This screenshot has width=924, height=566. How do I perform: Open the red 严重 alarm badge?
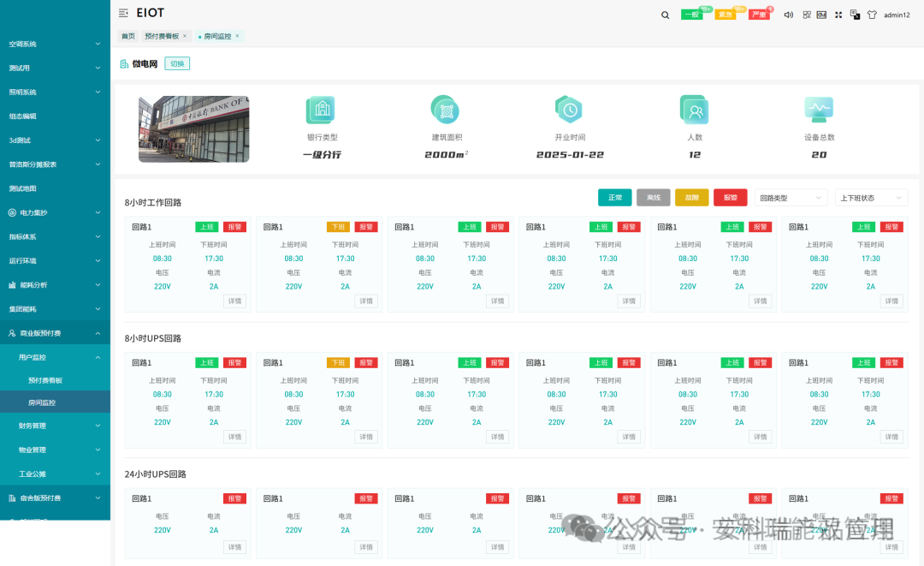[x=759, y=15]
